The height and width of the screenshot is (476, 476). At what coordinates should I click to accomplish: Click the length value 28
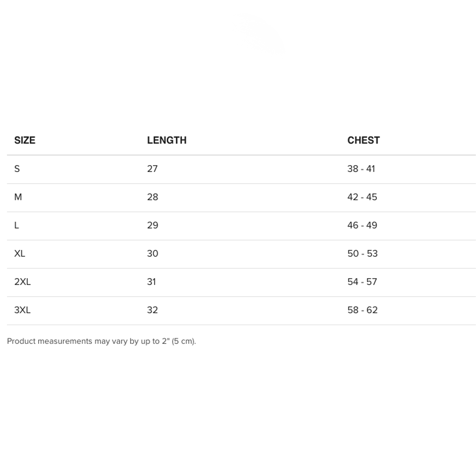pos(153,197)
